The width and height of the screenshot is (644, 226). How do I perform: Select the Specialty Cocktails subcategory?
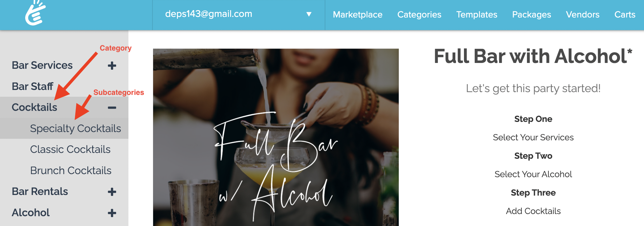(76, 128)
